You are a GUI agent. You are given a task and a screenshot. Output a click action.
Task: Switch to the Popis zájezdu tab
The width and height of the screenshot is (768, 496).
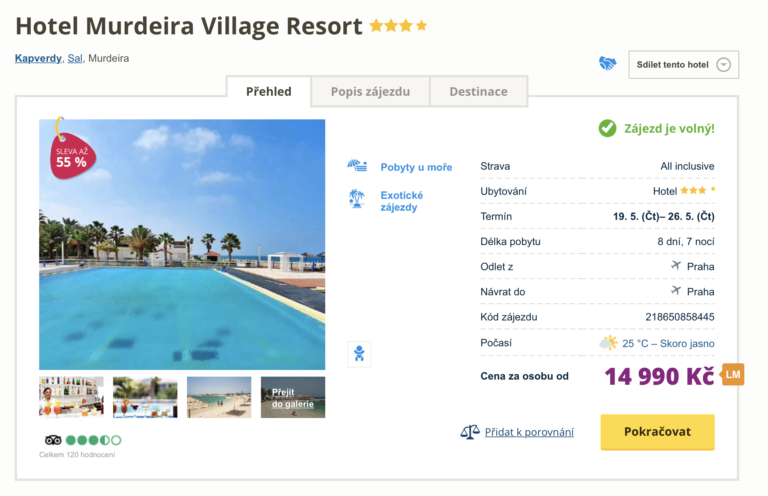pos(370,91)
